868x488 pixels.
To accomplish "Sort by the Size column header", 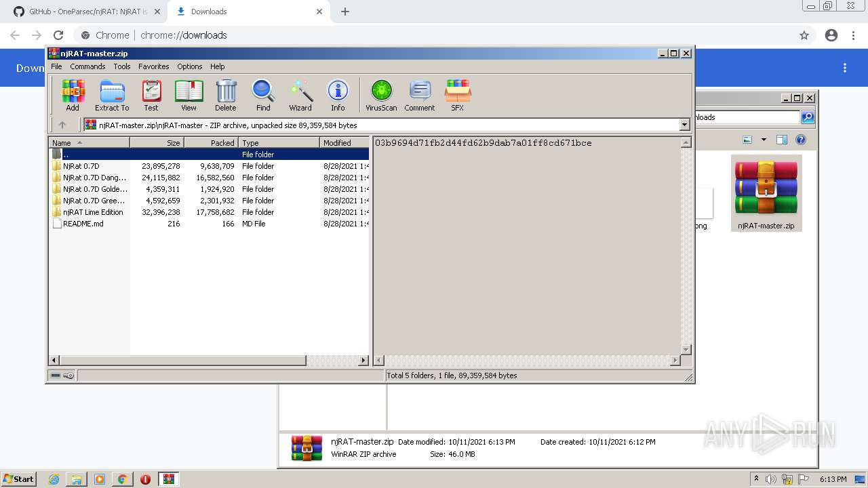I will pos(157,142).
